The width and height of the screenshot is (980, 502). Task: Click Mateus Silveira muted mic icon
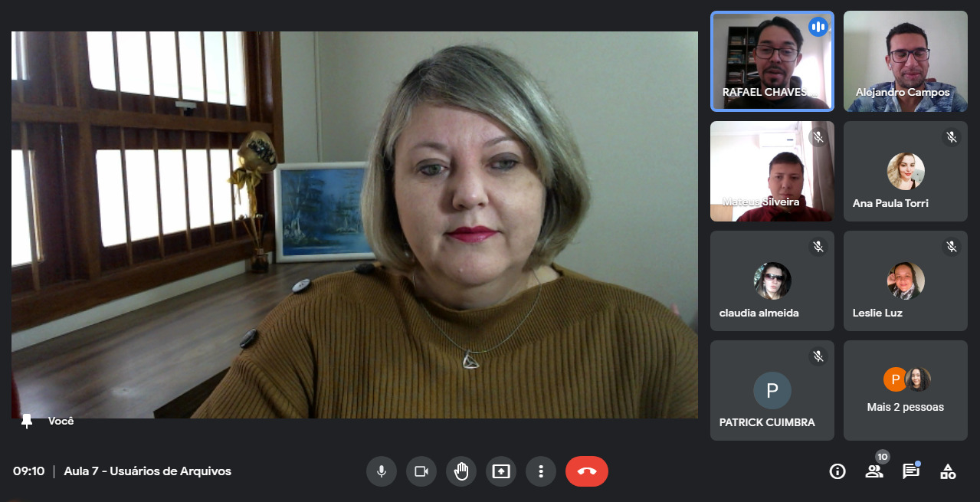[818, 137]
